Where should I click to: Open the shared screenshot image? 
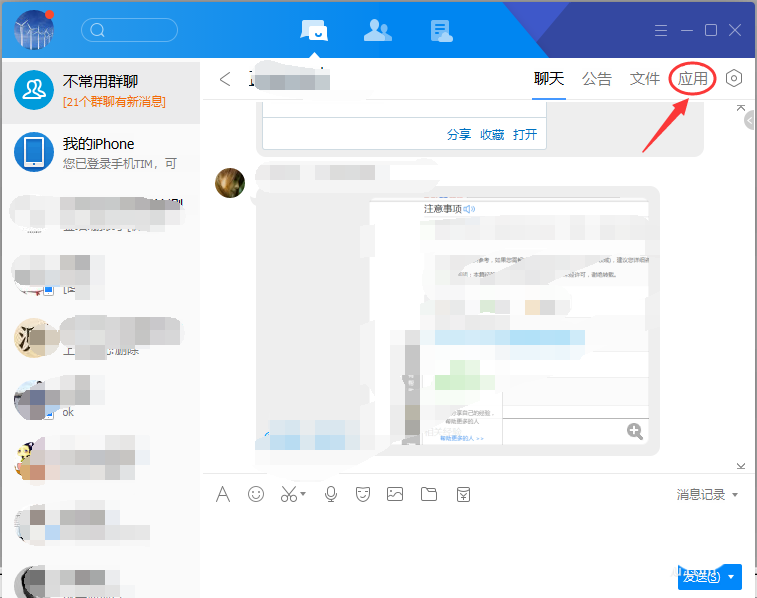pos(509,321)
